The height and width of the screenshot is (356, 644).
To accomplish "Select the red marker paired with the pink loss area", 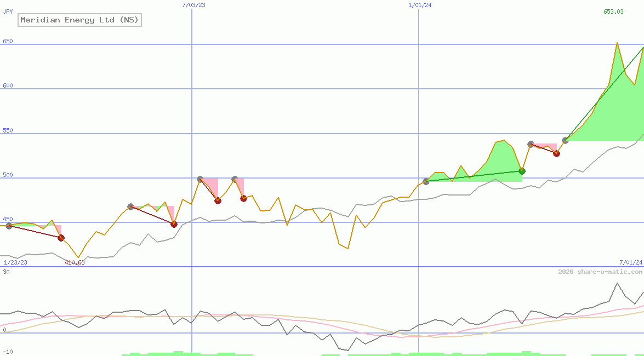I will click(x=218, y=200).
